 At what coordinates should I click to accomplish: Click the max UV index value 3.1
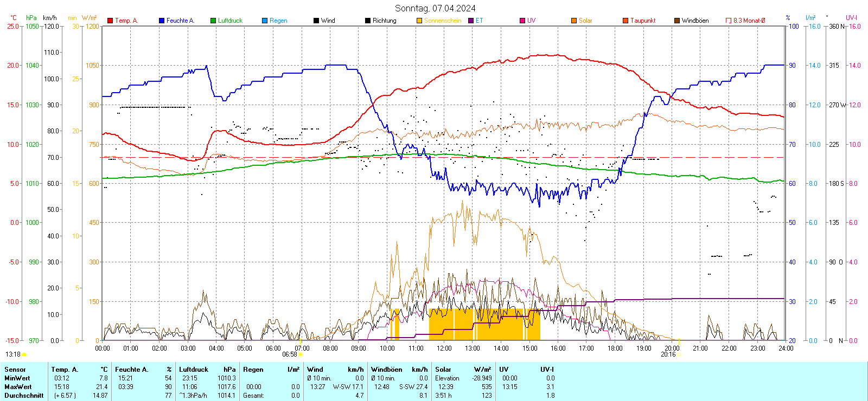click(550, 387)
